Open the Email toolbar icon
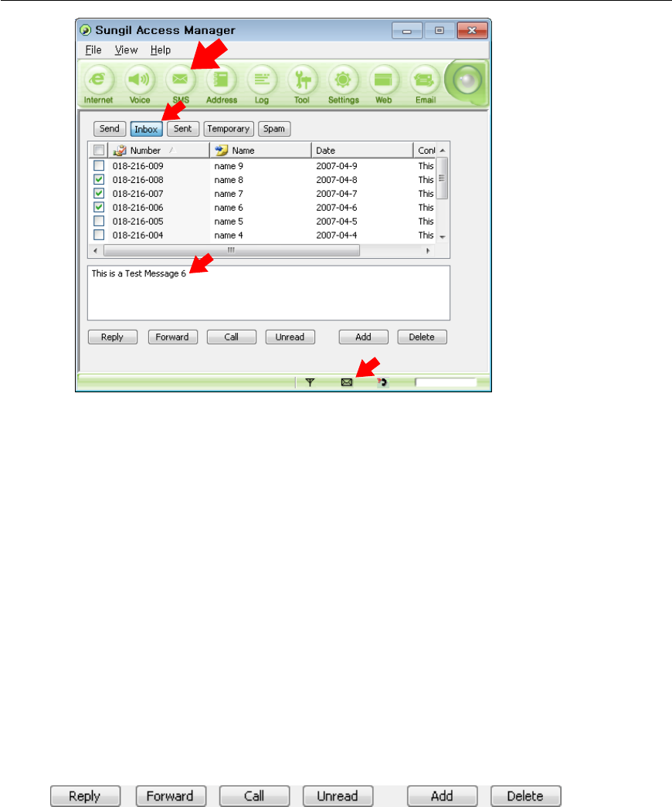The width and height of the screenshot is (672, 807). pos(425,80)
